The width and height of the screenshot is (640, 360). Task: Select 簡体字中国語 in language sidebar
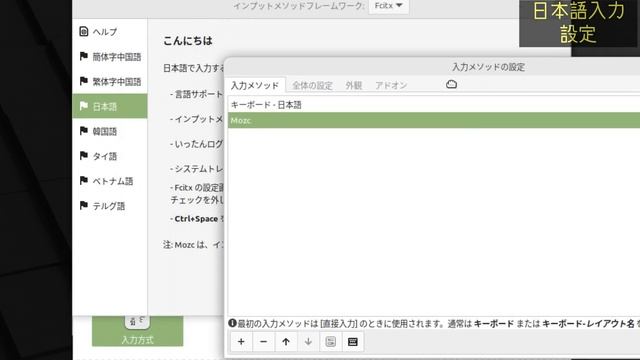coord(110,56)
